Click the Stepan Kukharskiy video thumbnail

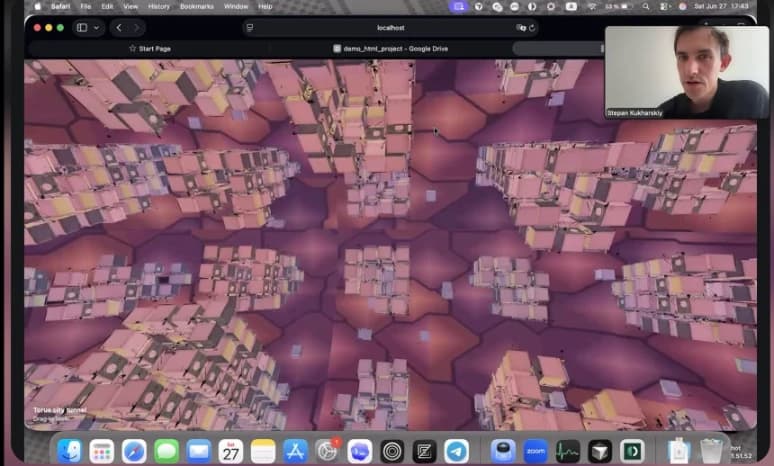pos(687,72)
